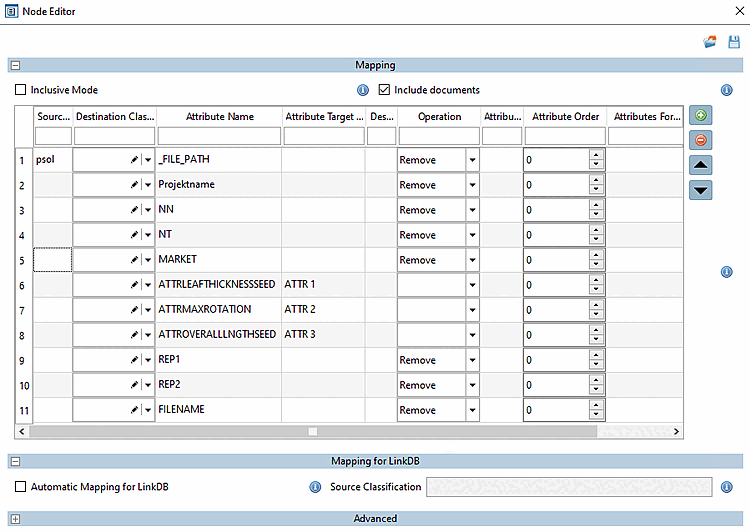The image size is (750, 532).
Task: Open Operation dropdown for ATTRLEAFTHICKNESSSEED row
Action: (473, 285)
